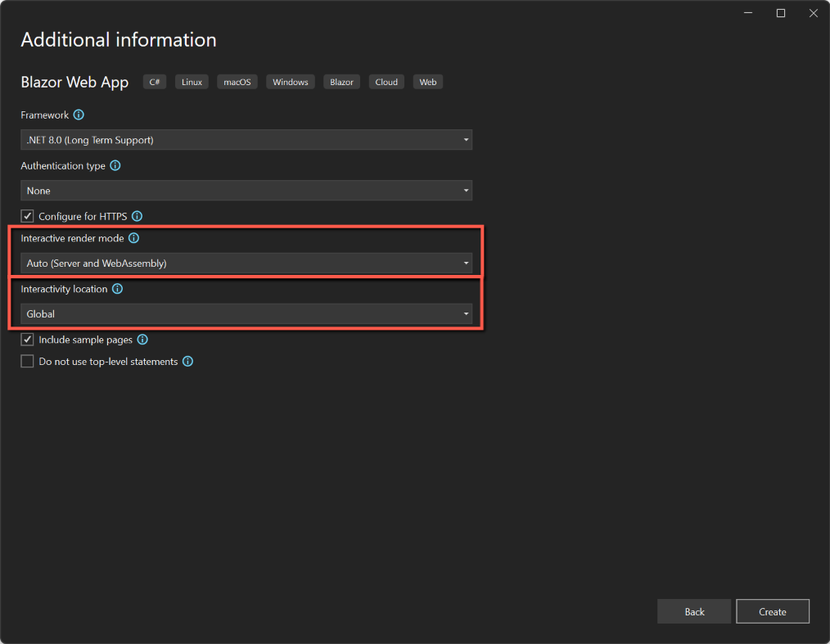Click the Blazor Web App title text
This screenshot has width=830, height=644.
74,82
